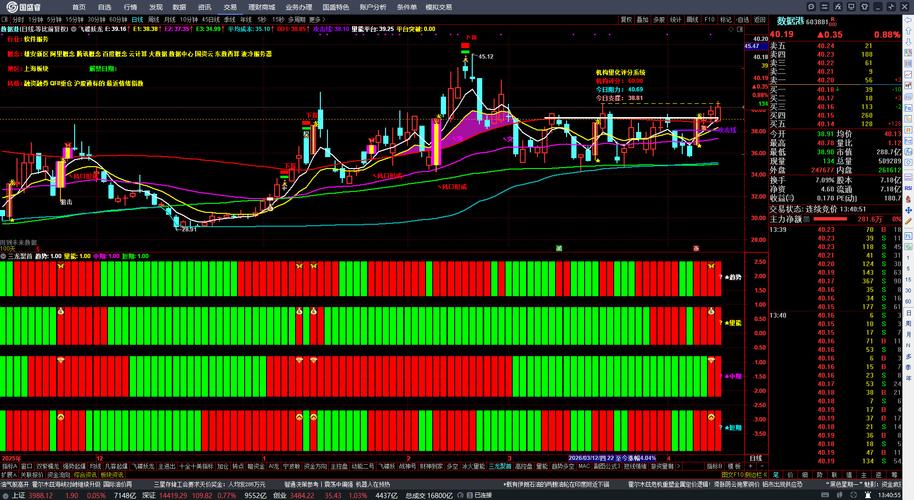
Task: Click the diamond marker on 中期 row end
Action: (711, 361)
